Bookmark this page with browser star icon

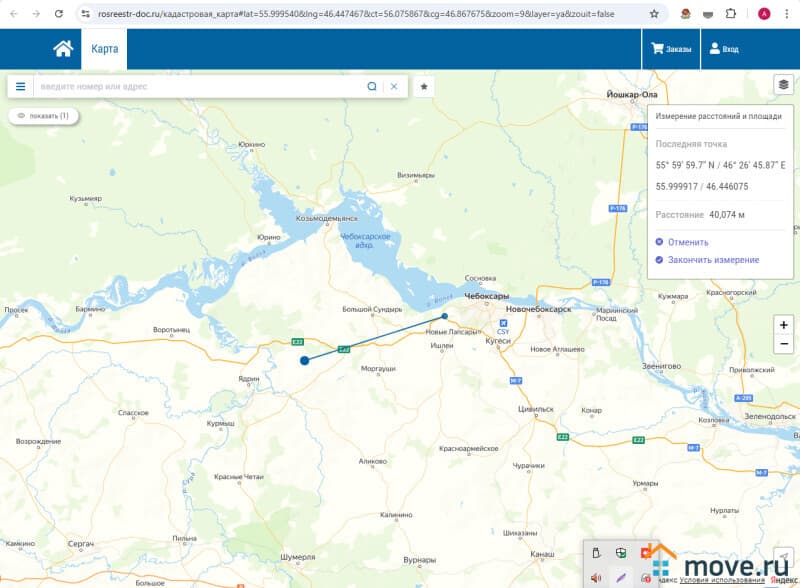[x=654, y=14]
